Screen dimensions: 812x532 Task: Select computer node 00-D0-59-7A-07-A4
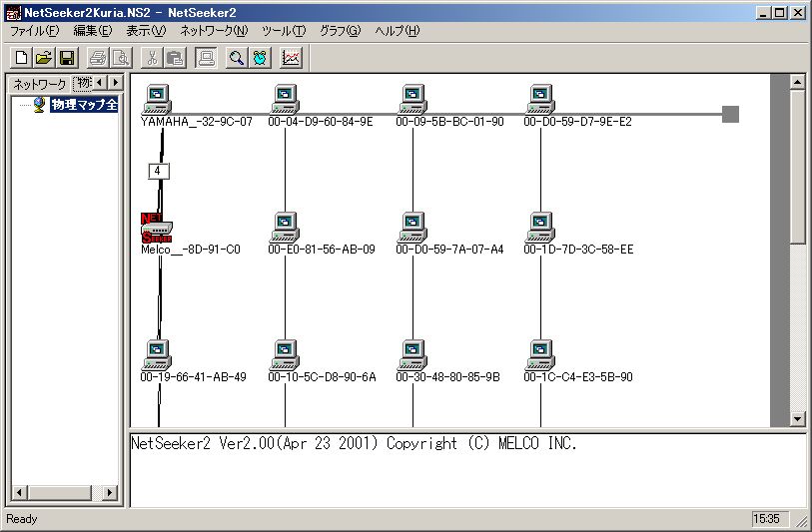click(412, 228)
